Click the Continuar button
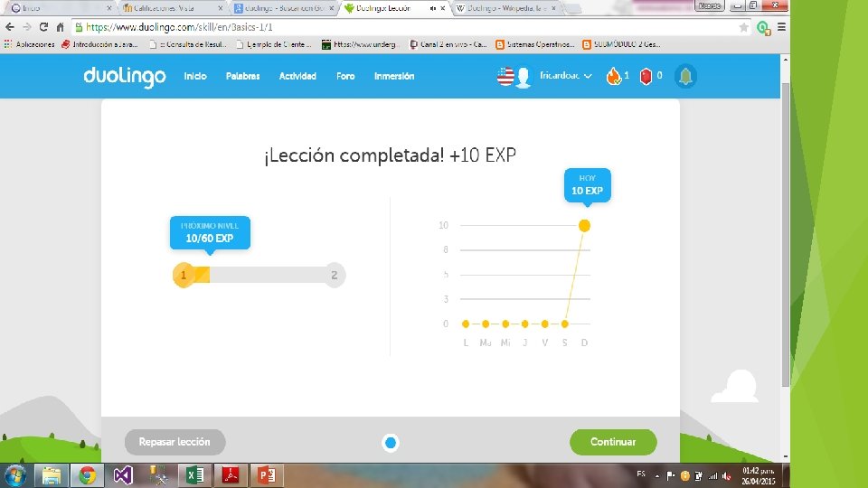The height and width of the screenshot is (488, 868). coord(613,442)
